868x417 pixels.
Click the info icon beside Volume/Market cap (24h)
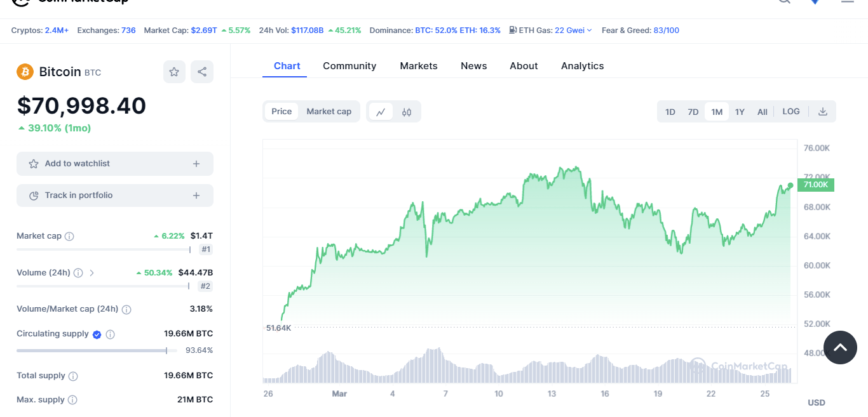(126, 310)
